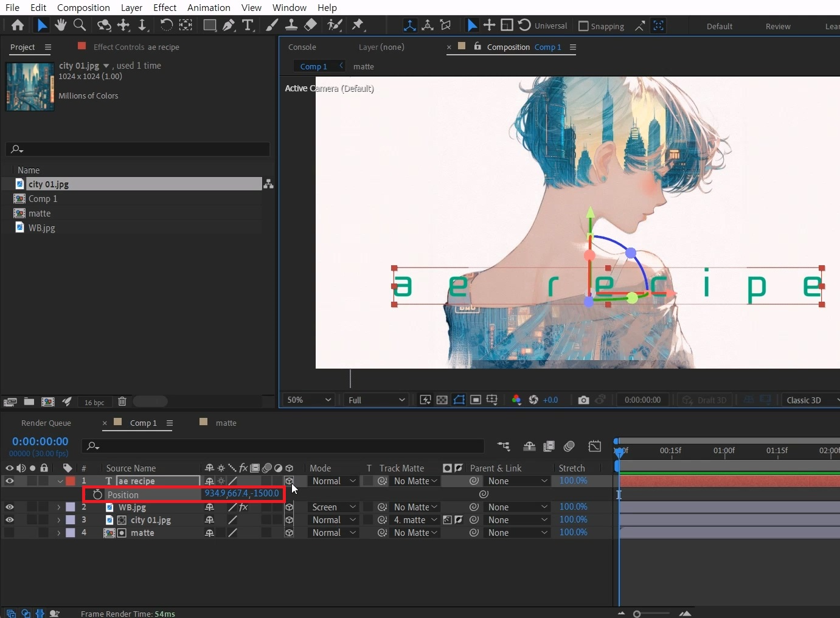Toggle the composition viewer lock icon

coord(477,46)
